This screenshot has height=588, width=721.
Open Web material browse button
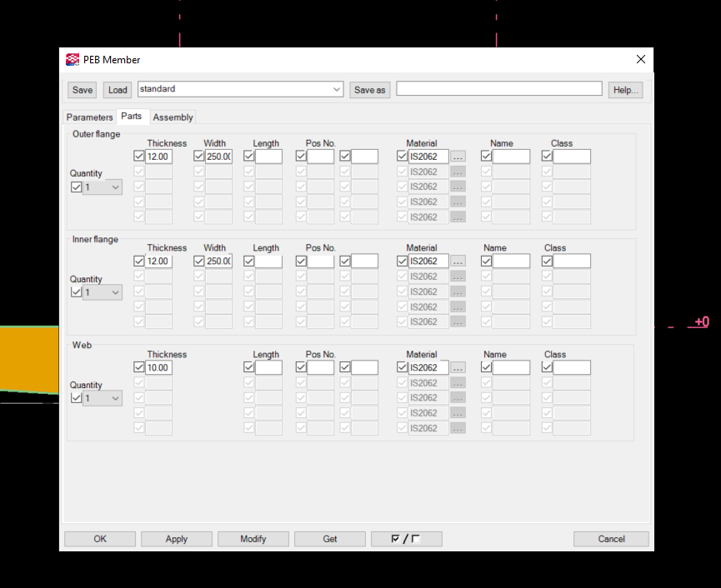[x=458, y=367]
